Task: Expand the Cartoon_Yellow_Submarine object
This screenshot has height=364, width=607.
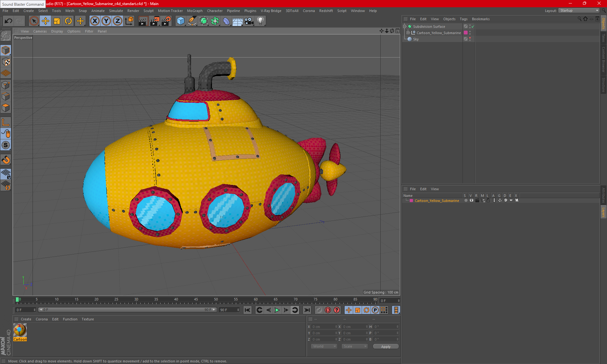Action: click(x=408, y=33)
